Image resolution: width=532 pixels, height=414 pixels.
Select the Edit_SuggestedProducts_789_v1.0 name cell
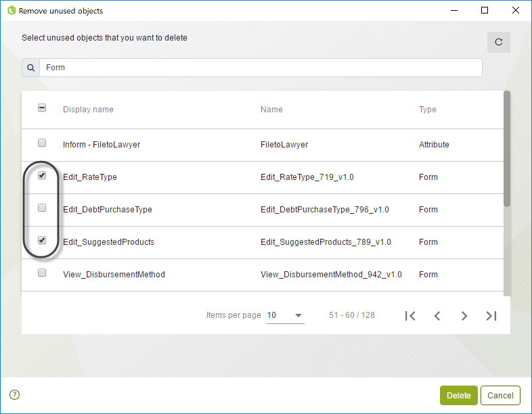point(326,242)
